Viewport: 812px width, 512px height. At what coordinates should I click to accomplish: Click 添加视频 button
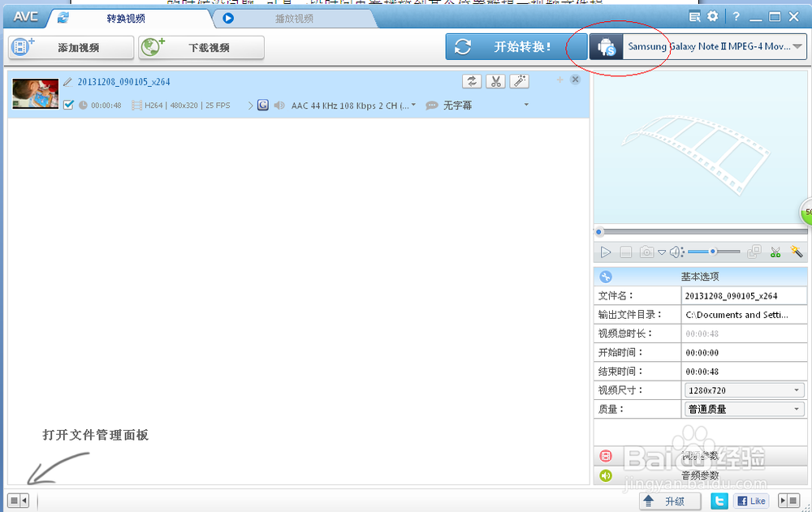click(x=71, y=48)
